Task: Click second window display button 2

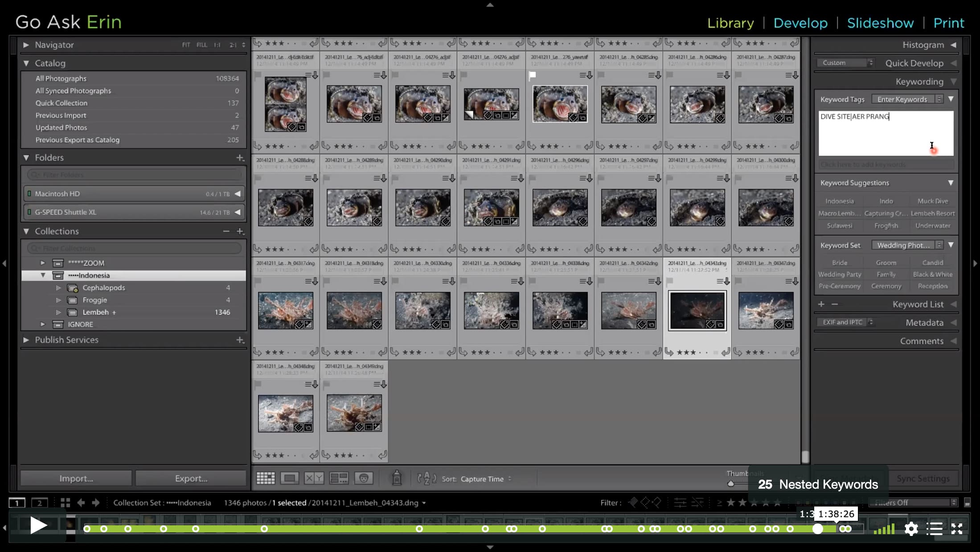Action: click(x=40, y=503)
